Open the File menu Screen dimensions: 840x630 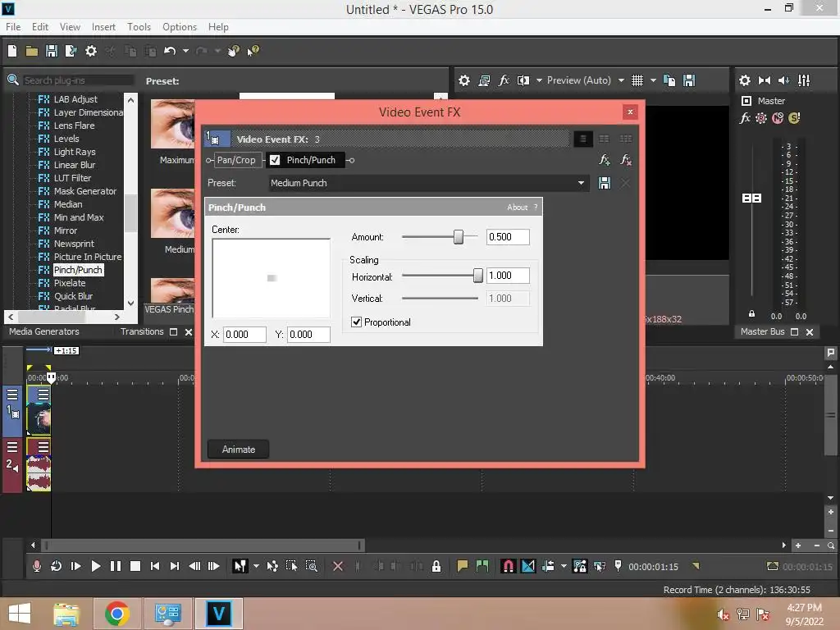[13, 27]
